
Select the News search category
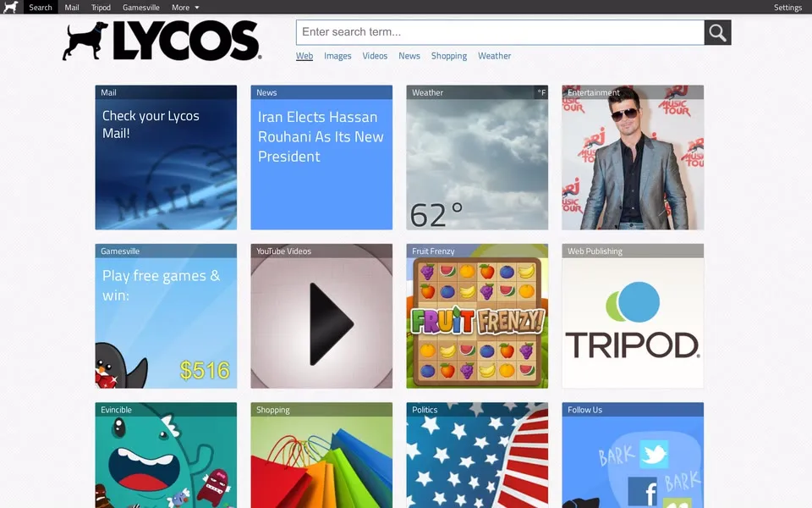[409, 56]
